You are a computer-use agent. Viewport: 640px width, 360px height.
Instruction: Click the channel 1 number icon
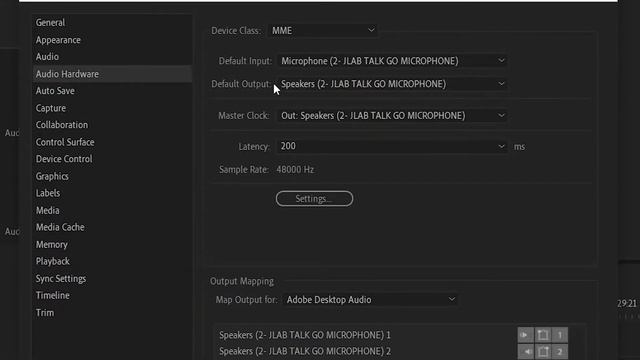[560, 335]
